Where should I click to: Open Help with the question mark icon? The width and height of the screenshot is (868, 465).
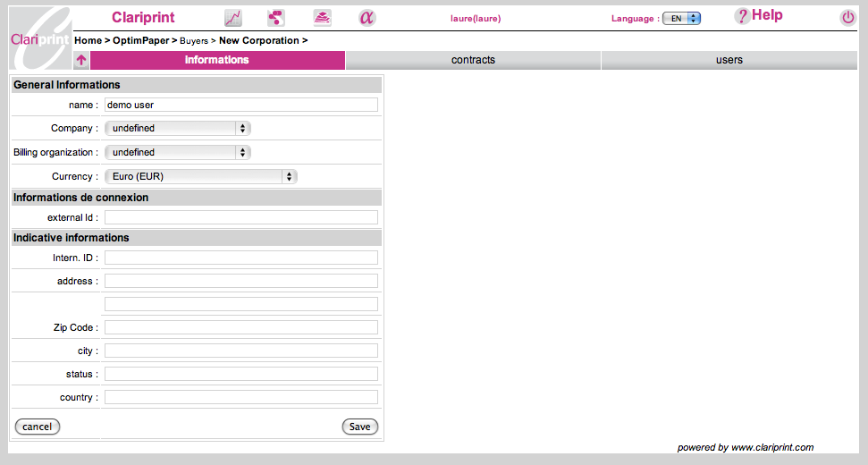(x=741, y=16)
